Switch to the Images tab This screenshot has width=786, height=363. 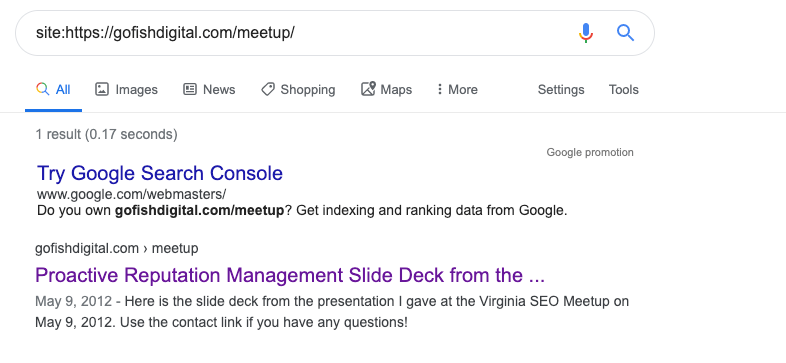[x=126, y=90]
